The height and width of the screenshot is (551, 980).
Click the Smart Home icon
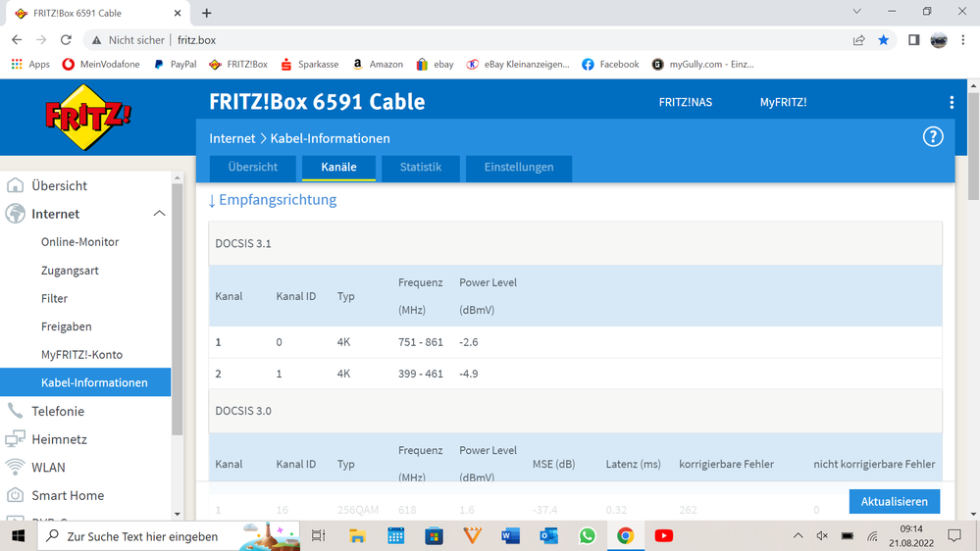(x=15, y=495)
